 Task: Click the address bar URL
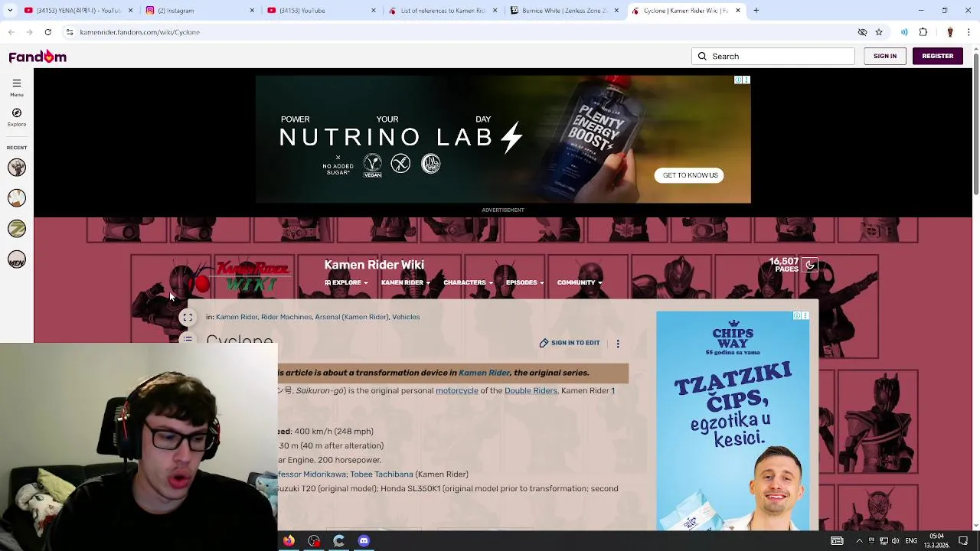pos(139,32)
